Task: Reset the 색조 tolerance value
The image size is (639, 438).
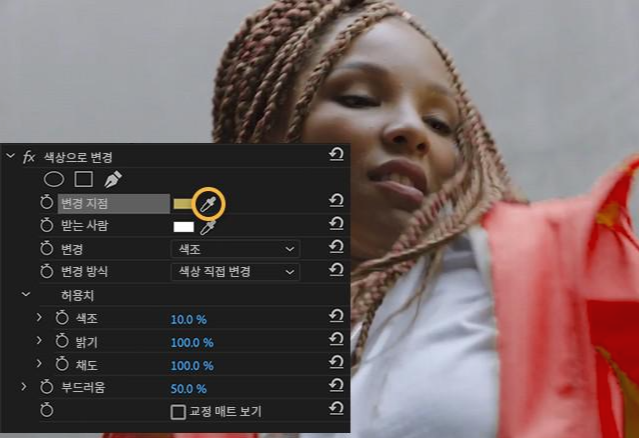Action: click(336, 316)
